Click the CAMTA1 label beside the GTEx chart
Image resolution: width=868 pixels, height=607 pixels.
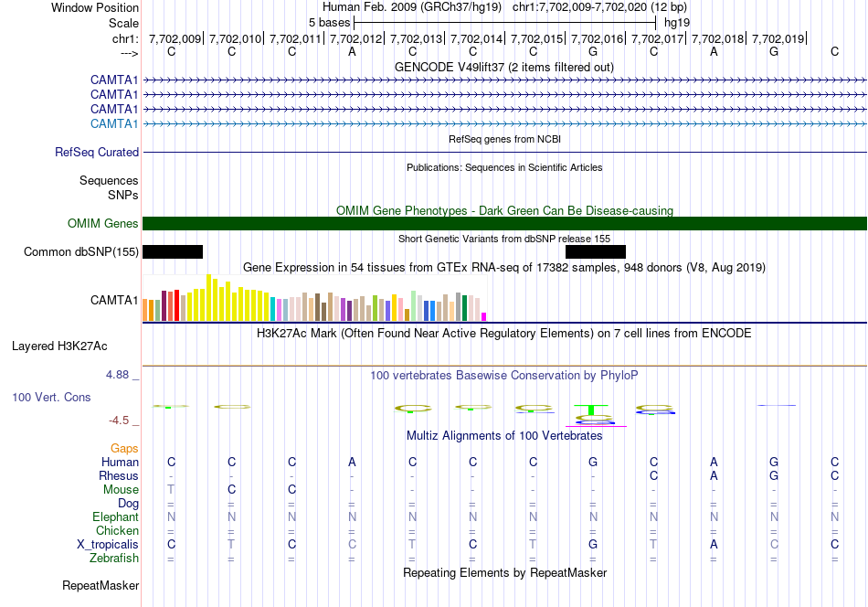114,300
